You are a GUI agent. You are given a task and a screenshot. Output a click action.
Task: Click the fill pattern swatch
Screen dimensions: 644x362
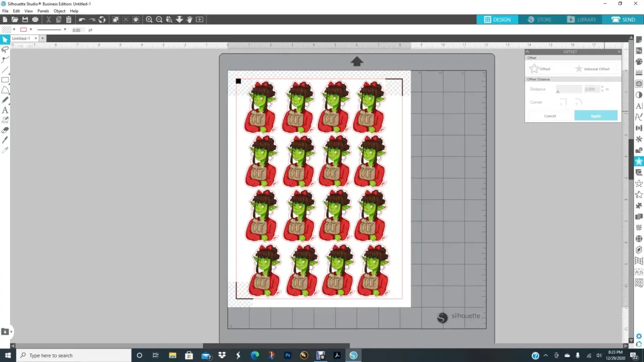tap(6, 30)
